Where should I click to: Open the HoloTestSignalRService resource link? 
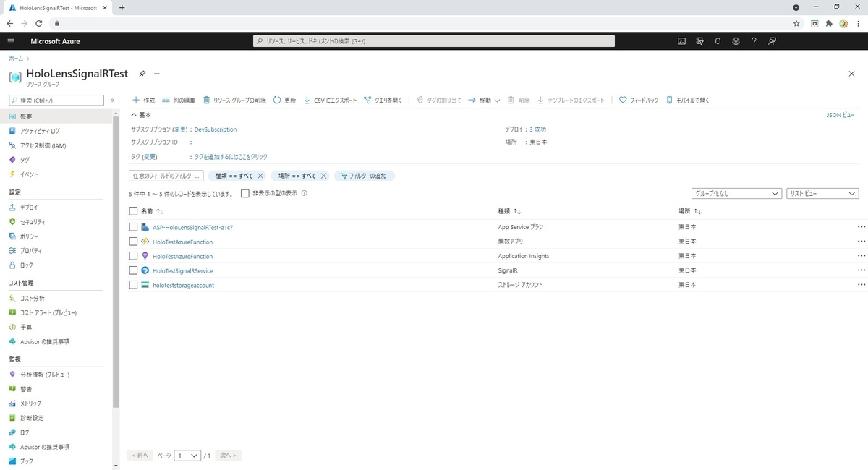182,270
